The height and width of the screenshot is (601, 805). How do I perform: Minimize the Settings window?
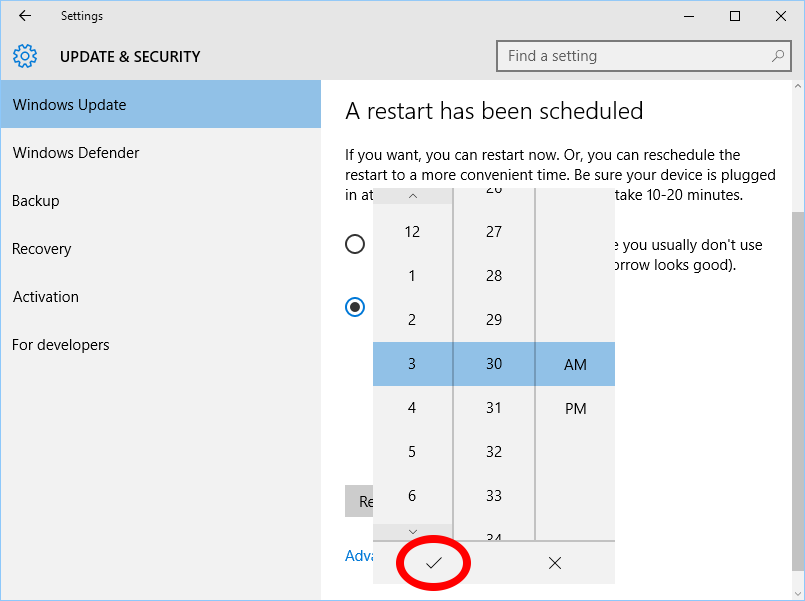pyautogui.click(x=689, y=16)
